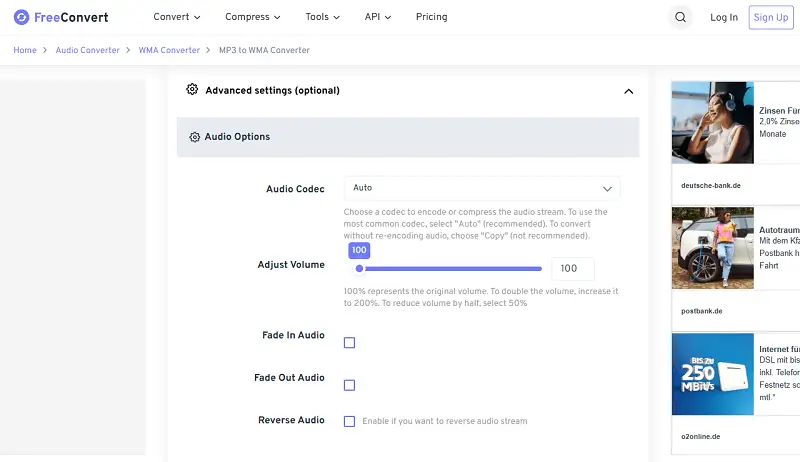
Task: Go to the Pricing page
Action: pyautogui.click(x=431, y=17)
